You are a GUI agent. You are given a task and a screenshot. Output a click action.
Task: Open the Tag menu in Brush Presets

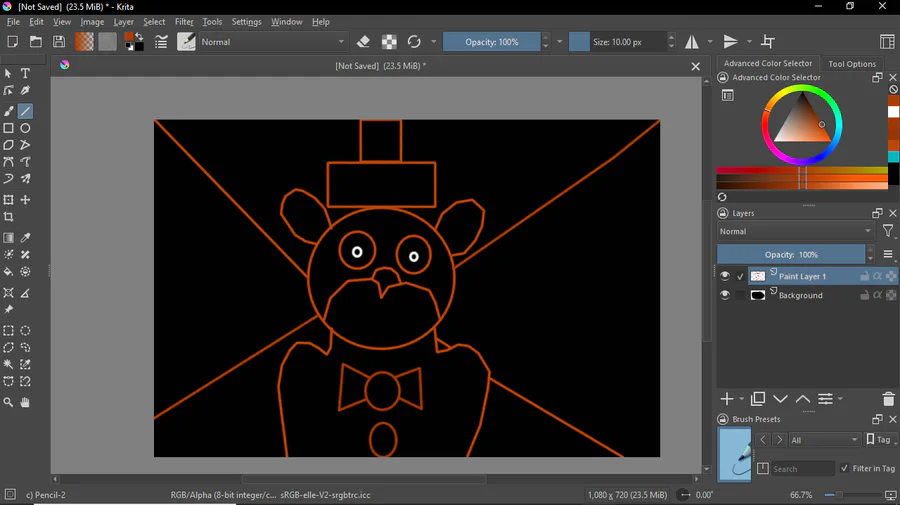pyautogui.click(x=880, y=440)
